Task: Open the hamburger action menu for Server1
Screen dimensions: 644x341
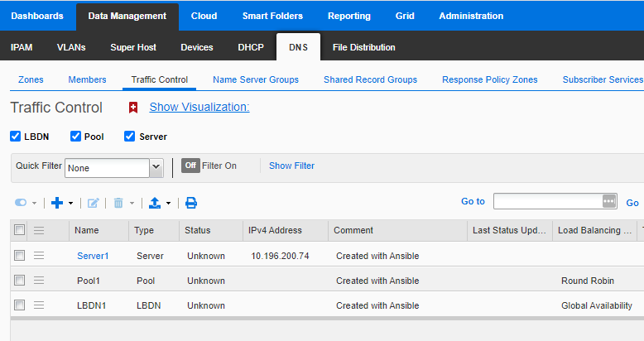Action: pyautogui.click(x=39, y=256)
